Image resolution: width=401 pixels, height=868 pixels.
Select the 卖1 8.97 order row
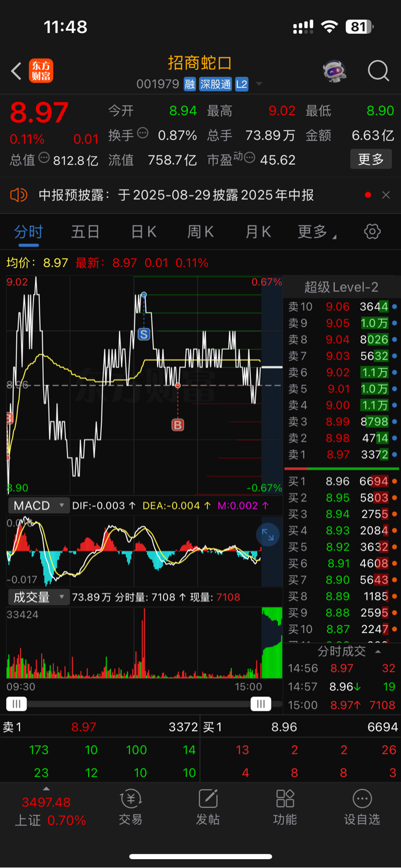point(342,455)
